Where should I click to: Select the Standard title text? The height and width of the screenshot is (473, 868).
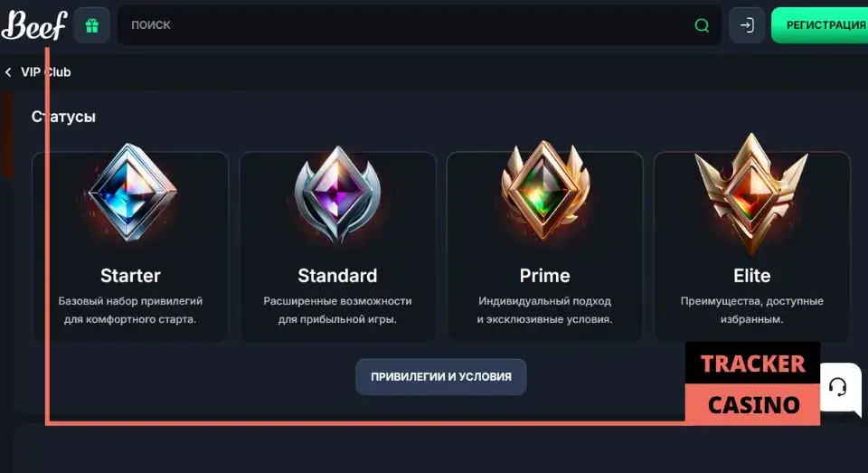[x=337, y=275]
